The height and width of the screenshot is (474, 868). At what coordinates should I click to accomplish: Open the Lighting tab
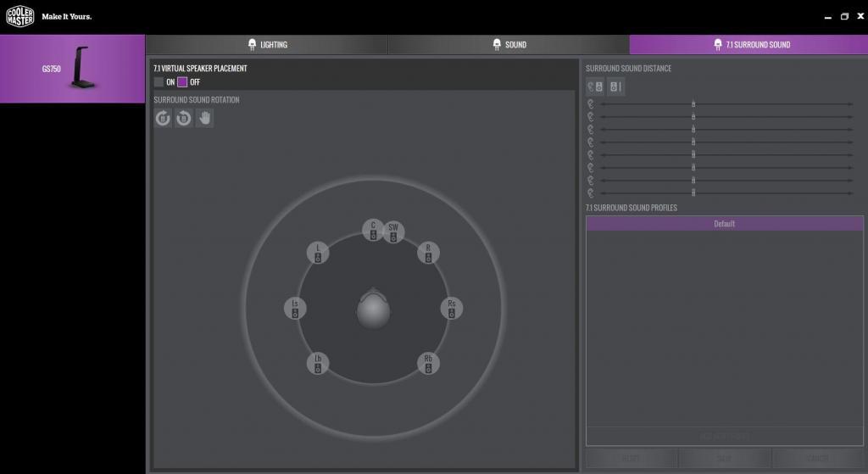point(266,45)
